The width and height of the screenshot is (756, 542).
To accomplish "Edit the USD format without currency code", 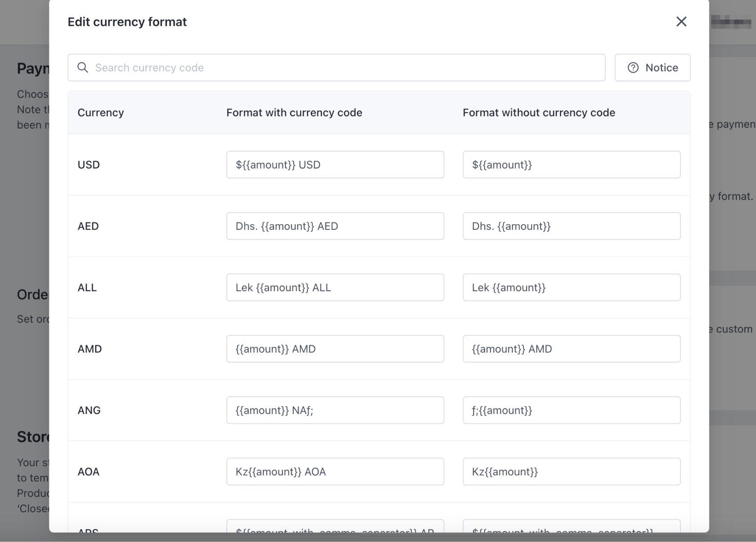I will tap(571, 165).
